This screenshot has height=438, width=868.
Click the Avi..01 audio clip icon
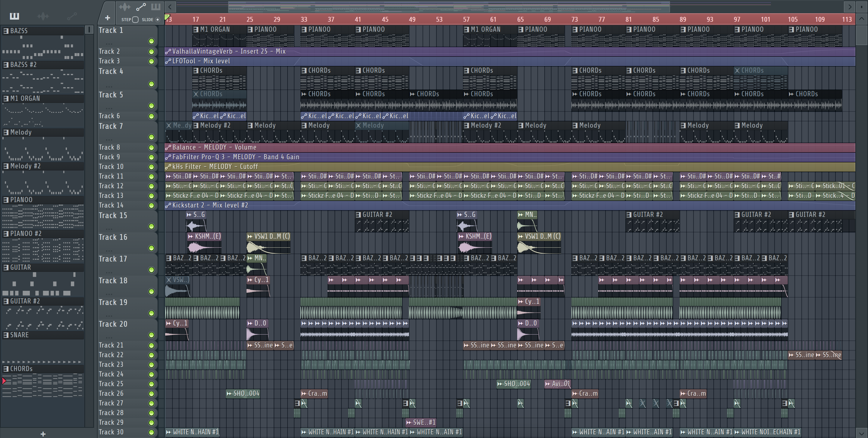(548, 384)
